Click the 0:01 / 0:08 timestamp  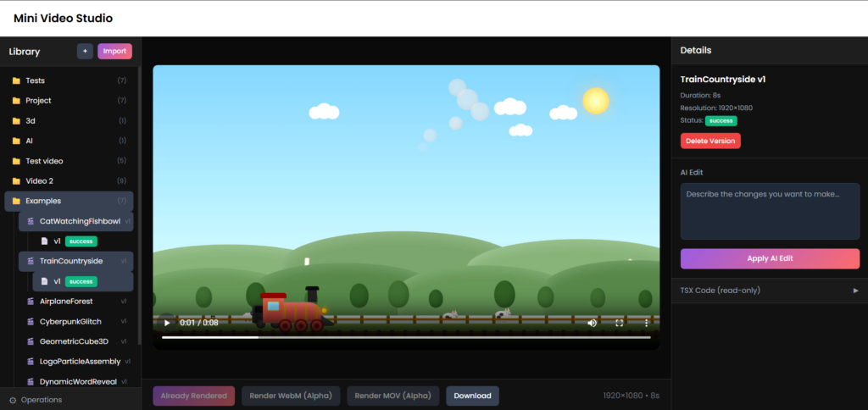tap(199, 323)
